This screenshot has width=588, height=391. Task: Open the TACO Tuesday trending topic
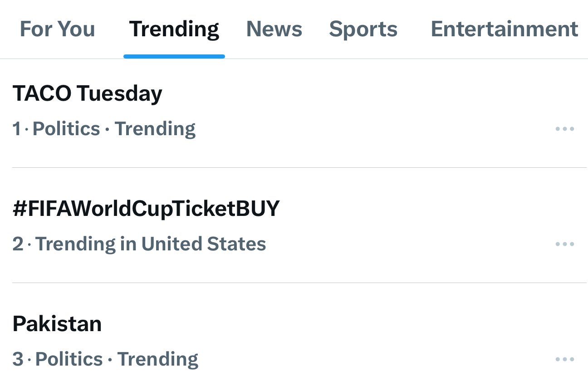click(87, 93)
